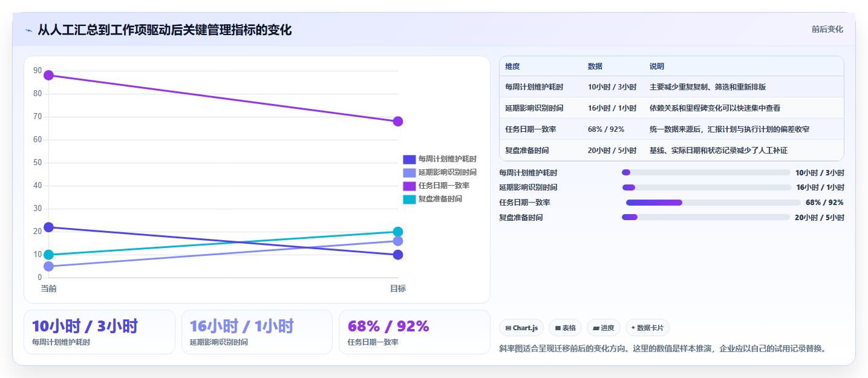Click the 每周计划维护耗时 progress bar
Screen dimensions: 868x378
click(706, 172)
